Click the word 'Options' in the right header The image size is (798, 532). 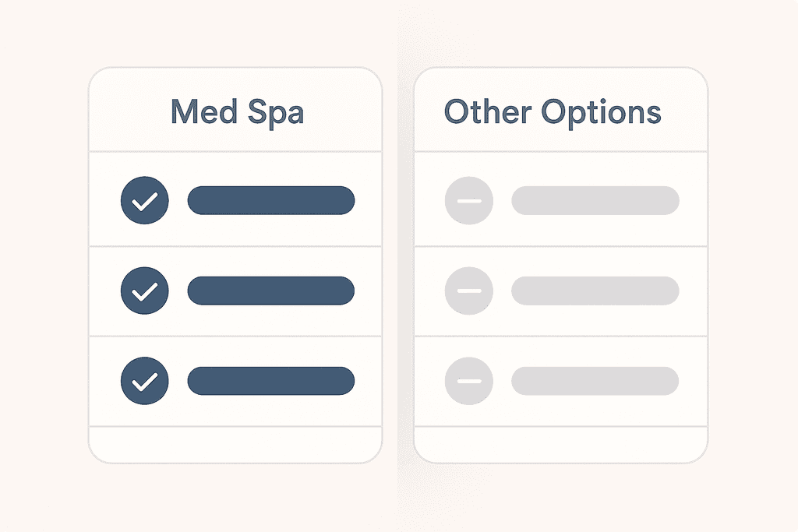click(x=602, y=113)
